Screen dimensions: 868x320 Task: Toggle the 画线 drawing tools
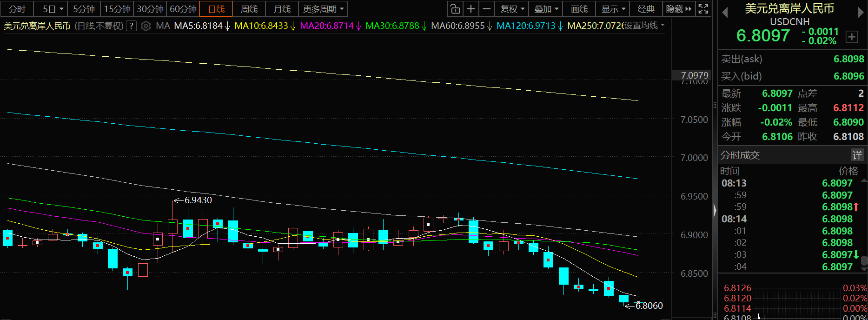pos(579,9)
